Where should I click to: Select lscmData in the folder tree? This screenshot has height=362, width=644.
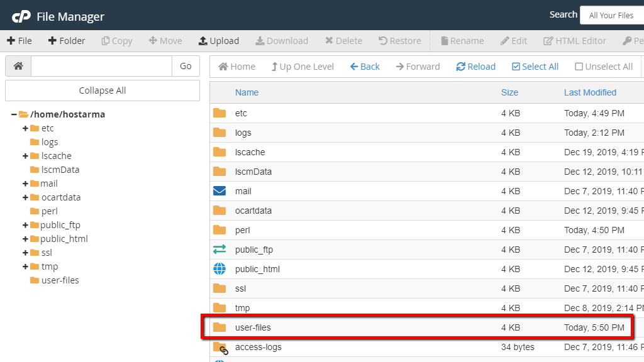point(60,170)
